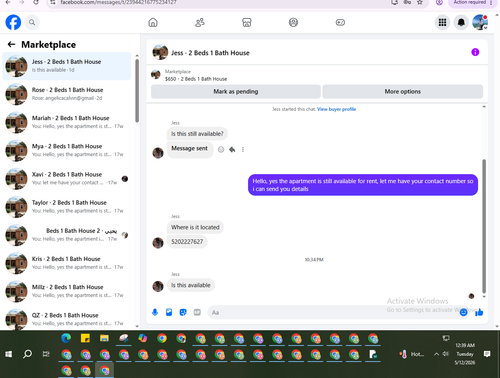Open Task View on the taskbar
Viewport: 500px width, 378px height.
[x=46, y=354]
